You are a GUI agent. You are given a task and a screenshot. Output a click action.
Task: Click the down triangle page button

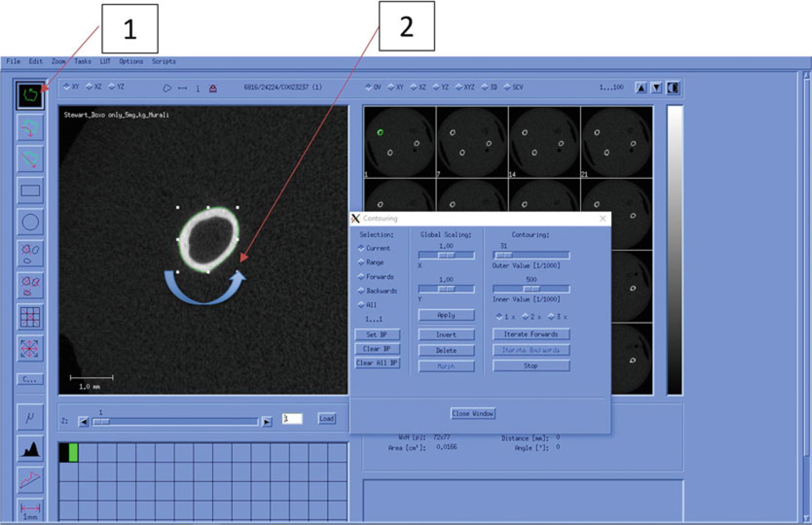coord(656,88)
